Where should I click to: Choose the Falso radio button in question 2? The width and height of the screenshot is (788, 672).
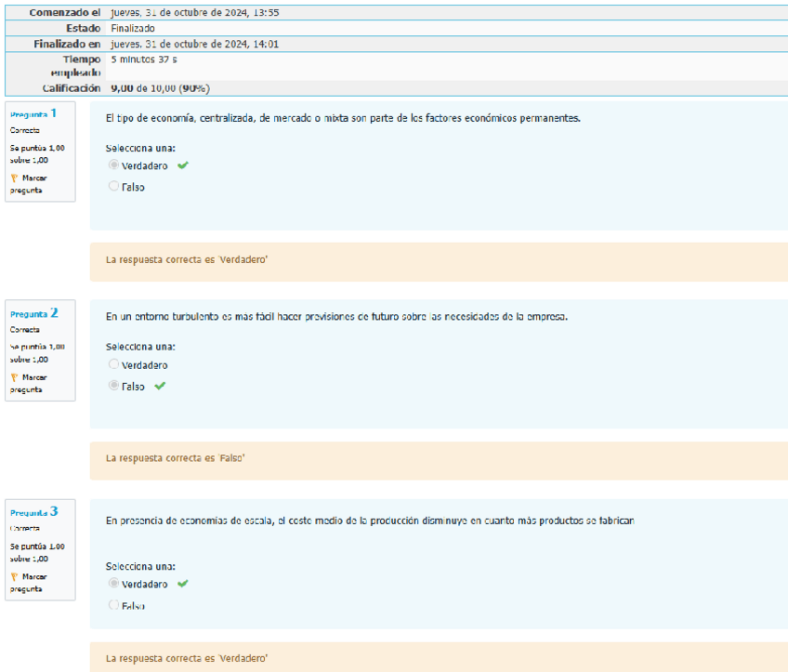114,386
